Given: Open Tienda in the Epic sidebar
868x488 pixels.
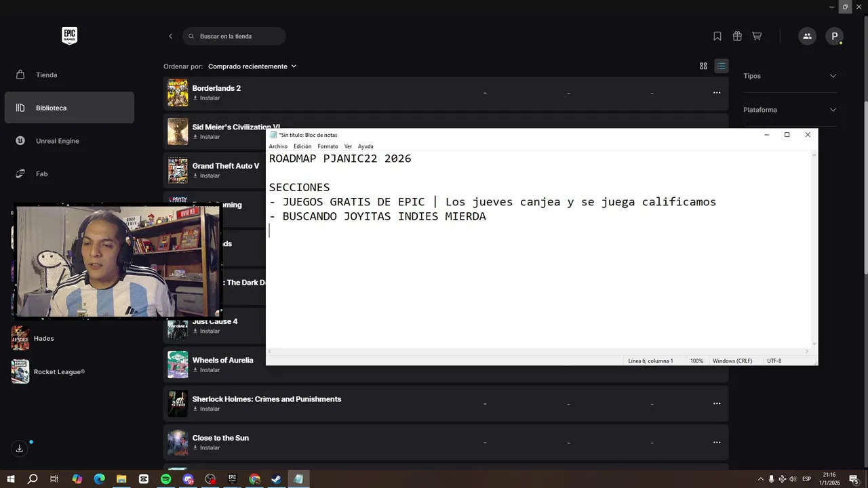Looking at the screenshot, I should click(x=69, y=75).
